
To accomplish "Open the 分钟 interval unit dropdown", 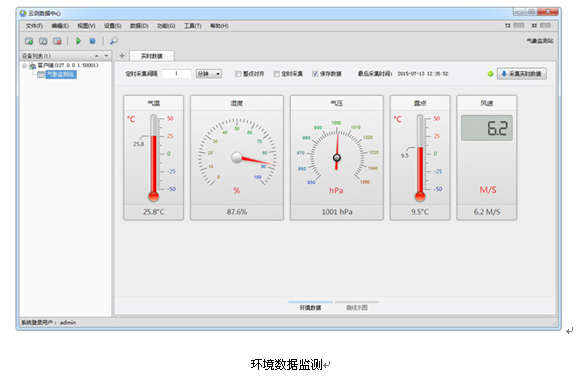I will pos(209,74).
